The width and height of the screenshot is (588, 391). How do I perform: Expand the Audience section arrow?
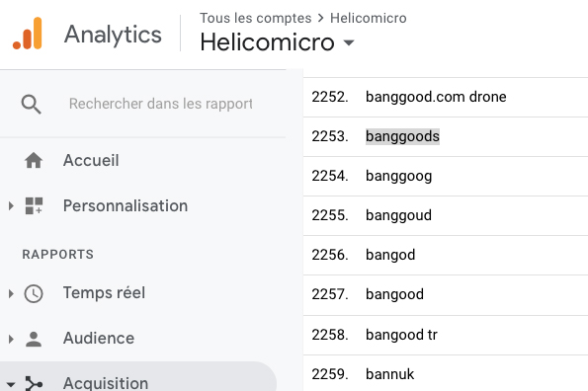tap(11, 339)
